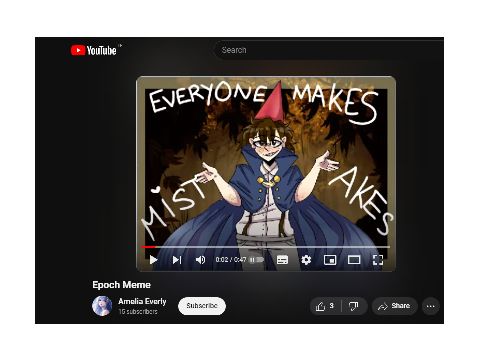Seek using the red video progress bar
This screenshot has height=360, width=480.
click(x=266, y=247)
